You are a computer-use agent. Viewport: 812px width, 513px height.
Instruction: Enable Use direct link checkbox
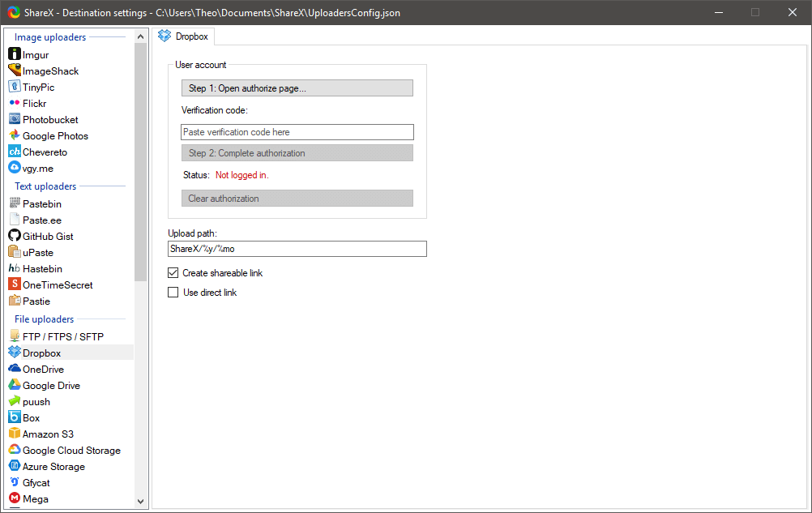173,293
